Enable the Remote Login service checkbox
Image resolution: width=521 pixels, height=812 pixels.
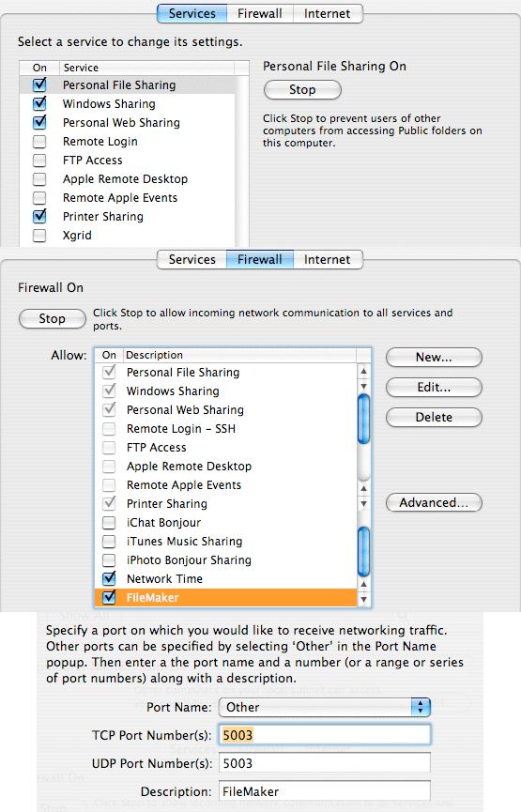[39, 142]
